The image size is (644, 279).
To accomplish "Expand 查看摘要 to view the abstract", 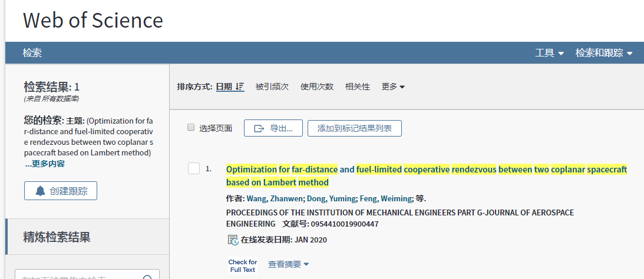I will (x=288, y=264).
